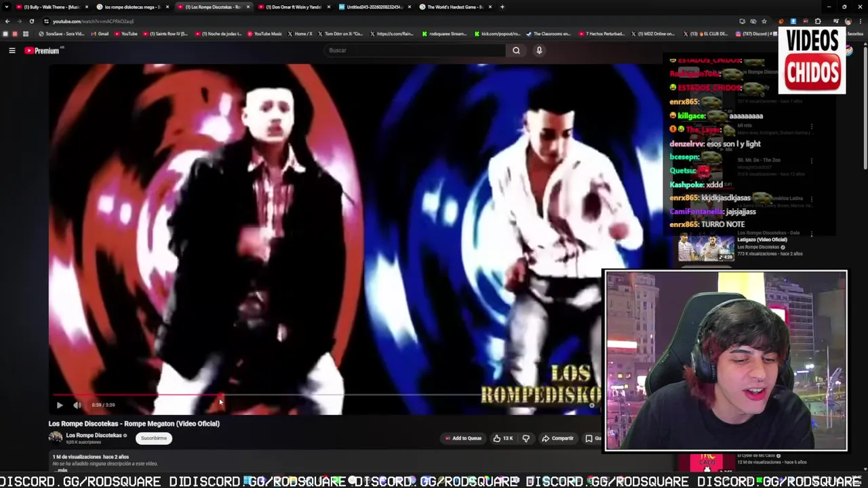This screenshot has height=488, width=868.
Task: Expand the description with ...más
Action: tap(62, 470)
